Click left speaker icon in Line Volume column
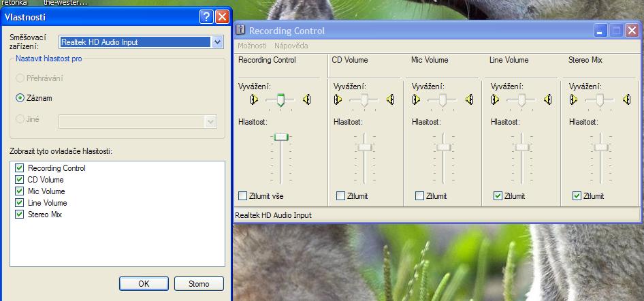 496,99
